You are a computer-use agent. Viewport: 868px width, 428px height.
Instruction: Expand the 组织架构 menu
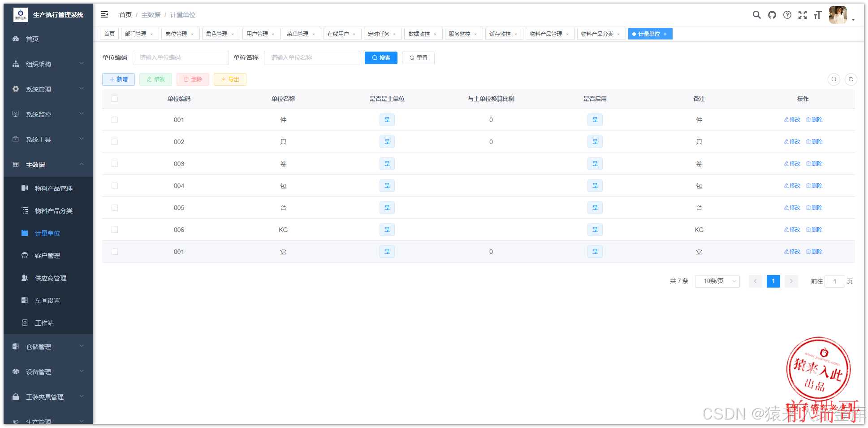(x=48, y=64)
